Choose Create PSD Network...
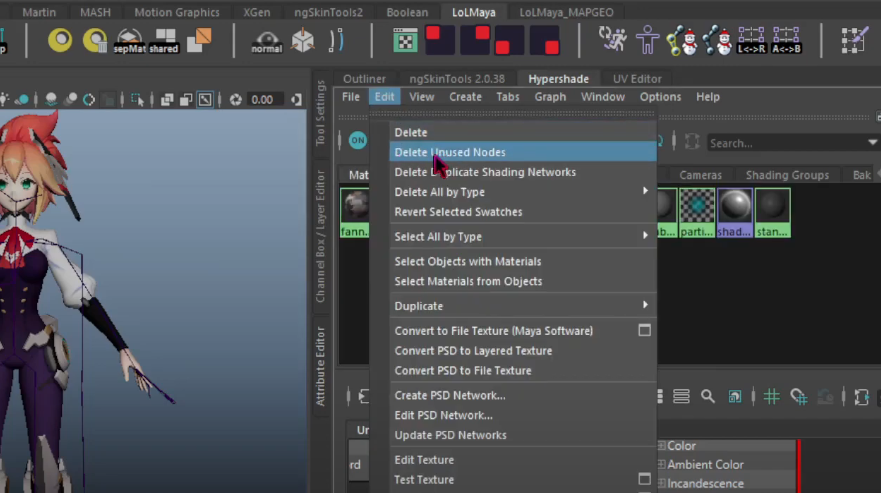This screenshot has height=493, width=881. tap(523, 395)
